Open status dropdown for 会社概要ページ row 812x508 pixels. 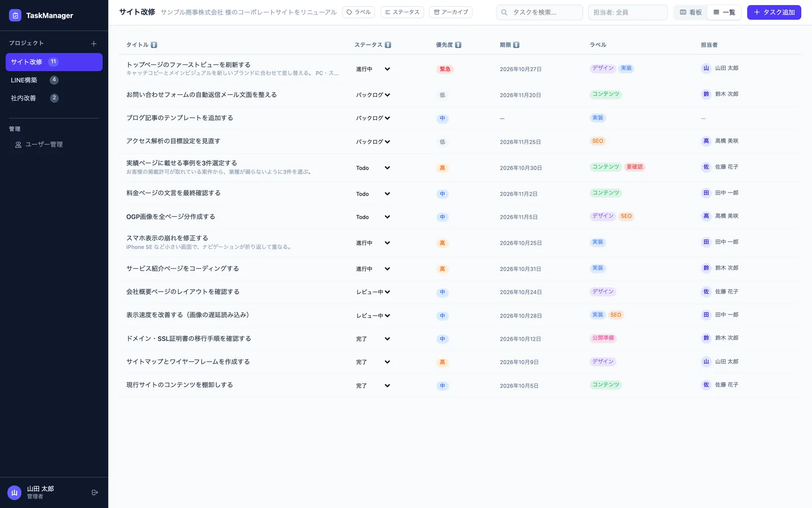click(373, 292)
